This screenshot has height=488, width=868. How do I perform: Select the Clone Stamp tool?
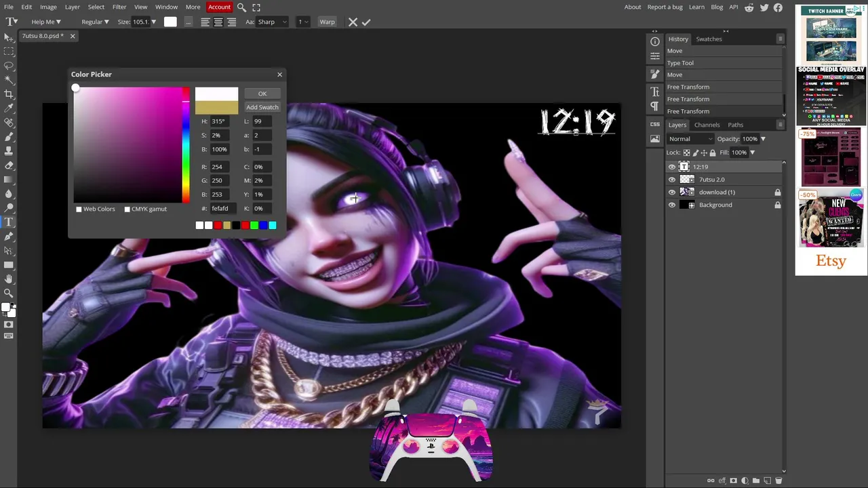click(9, 151)
